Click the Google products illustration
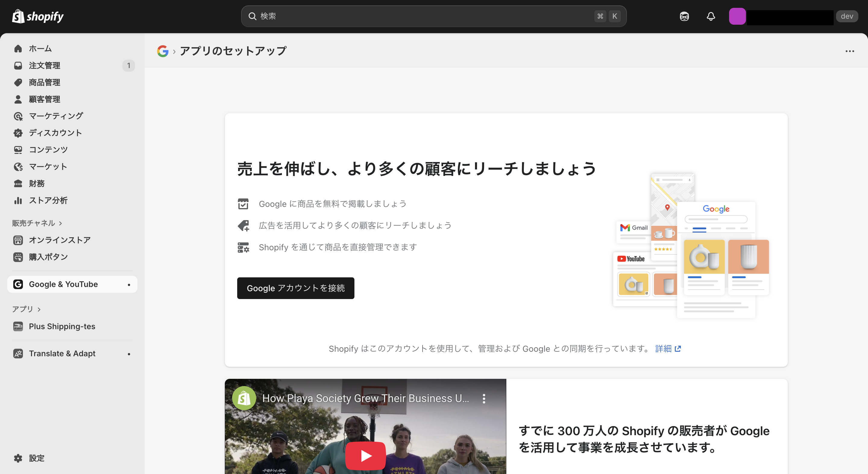This screenshot has width=868, height=474. click(x=691, y=246)
